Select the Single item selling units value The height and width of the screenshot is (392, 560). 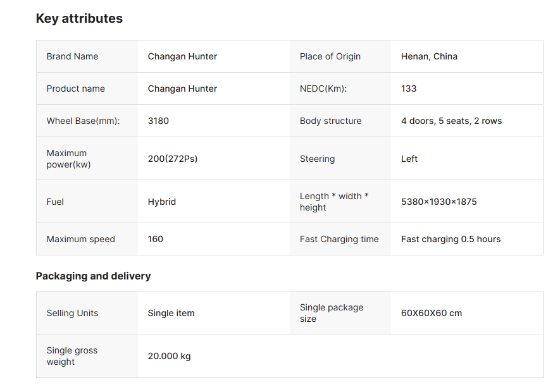tap(170, 312)
